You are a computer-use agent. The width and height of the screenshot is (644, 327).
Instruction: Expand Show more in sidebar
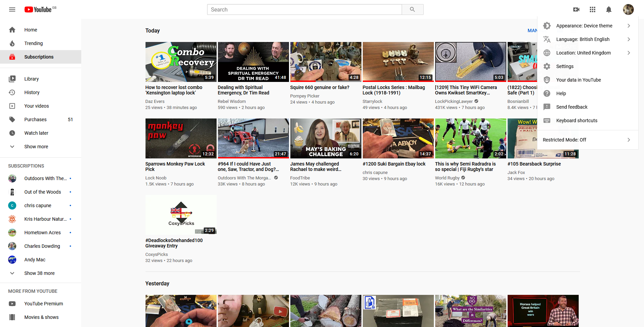click(x=41, y=147)
